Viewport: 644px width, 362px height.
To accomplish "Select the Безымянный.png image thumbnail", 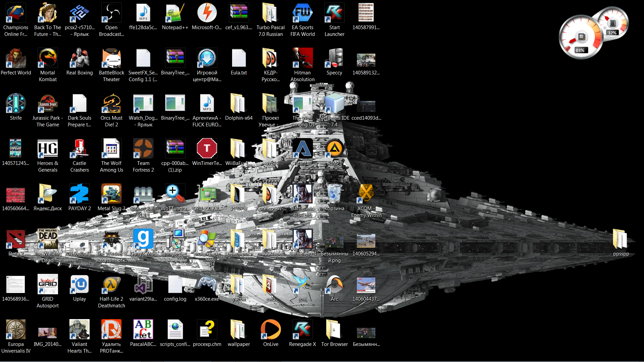I will click(334, 242).
